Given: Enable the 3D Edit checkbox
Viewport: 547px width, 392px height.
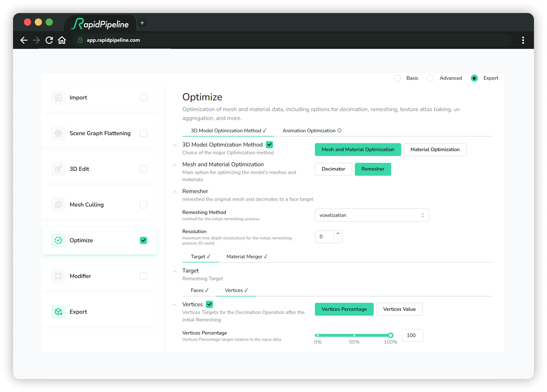Looking at the screenshot, I should pyautogui.click(x=143, y=169).
